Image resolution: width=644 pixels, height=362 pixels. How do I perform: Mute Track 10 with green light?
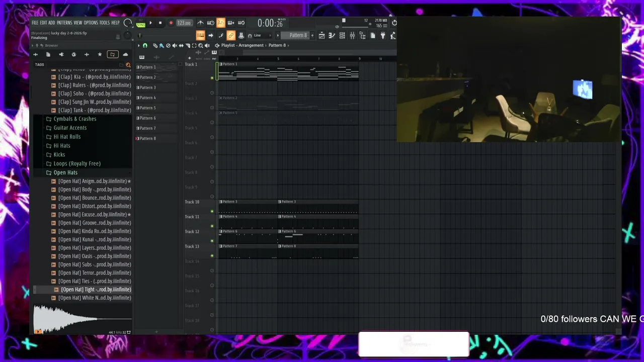[212, 211]
